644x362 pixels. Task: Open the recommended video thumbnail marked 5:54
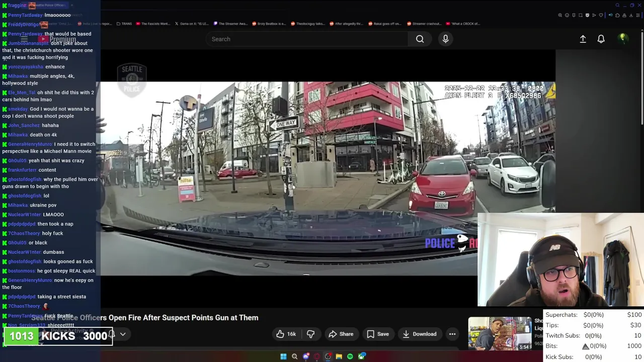point(500,333)
